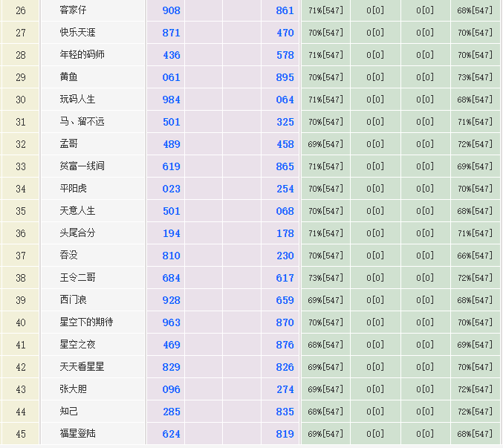This screenshot has height=448, width=503.
Task: Click 贫富一线间 in row 33
Action: (82, 166)
